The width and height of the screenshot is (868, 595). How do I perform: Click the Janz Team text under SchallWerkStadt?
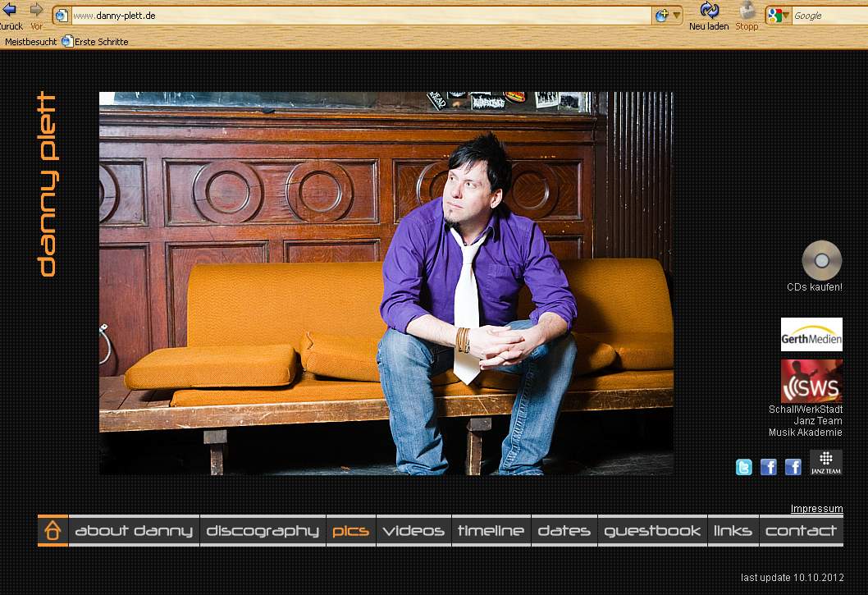point(818,421)
